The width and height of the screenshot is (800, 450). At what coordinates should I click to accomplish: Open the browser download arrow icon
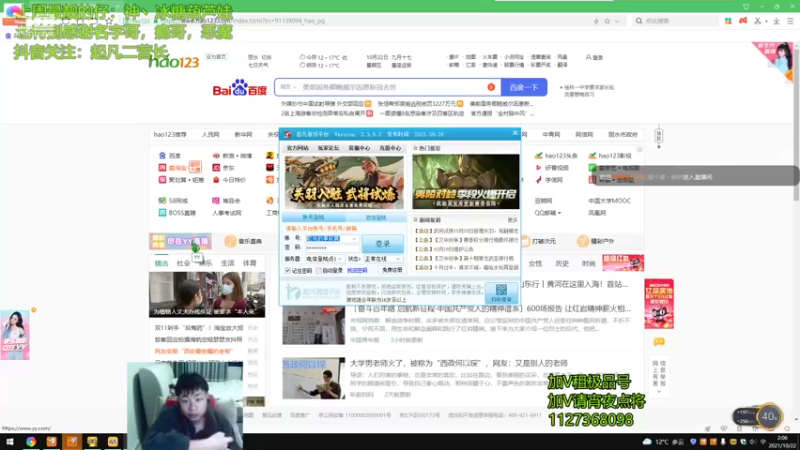tap(776, 21)
